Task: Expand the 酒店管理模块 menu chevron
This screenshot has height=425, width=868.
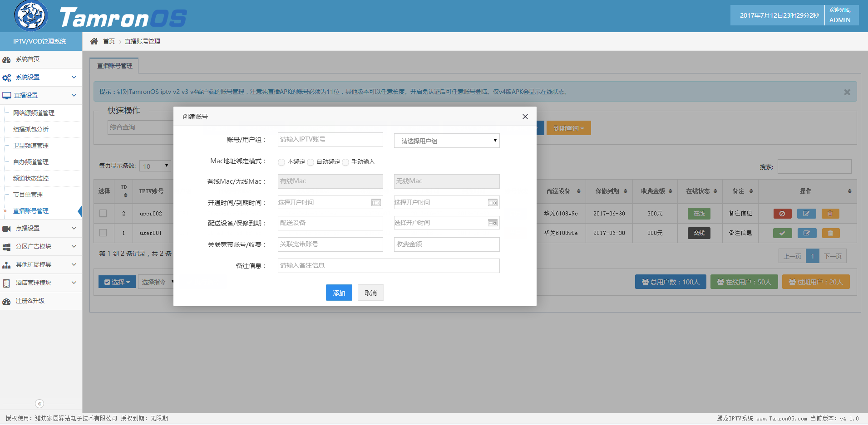Action: [x=74, y=283]
